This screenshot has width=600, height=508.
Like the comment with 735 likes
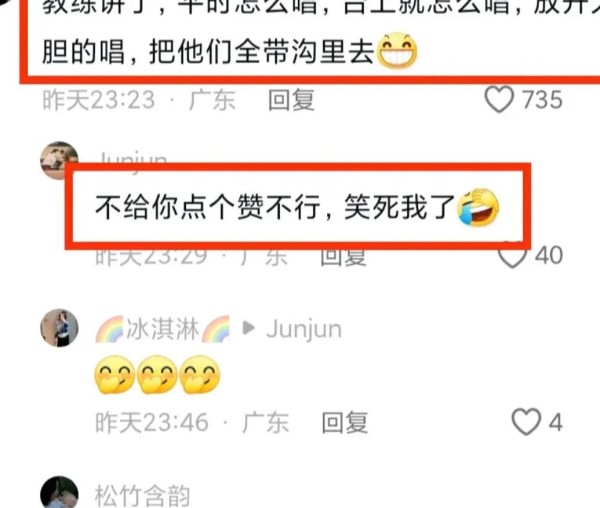tap(499, 99)
